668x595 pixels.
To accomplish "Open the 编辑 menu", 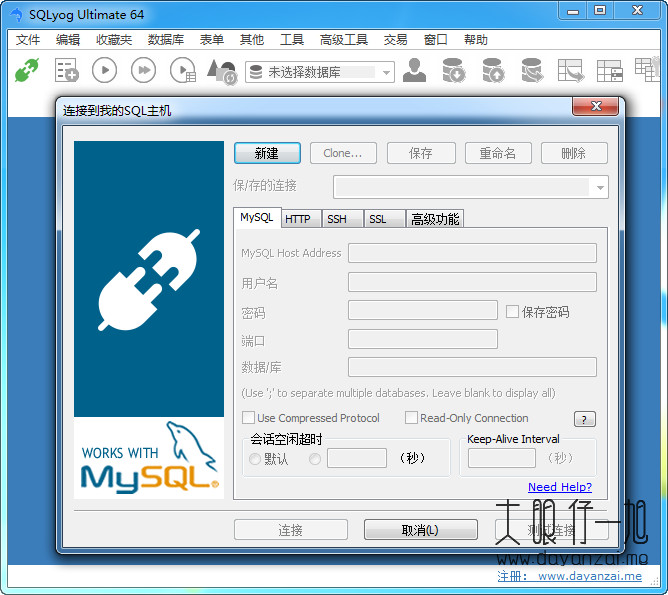I will [68, 40].
